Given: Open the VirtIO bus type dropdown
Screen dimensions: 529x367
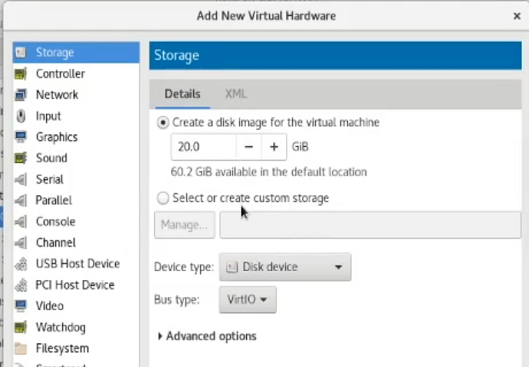Looking at the screenshot, I should coord(248,300).
